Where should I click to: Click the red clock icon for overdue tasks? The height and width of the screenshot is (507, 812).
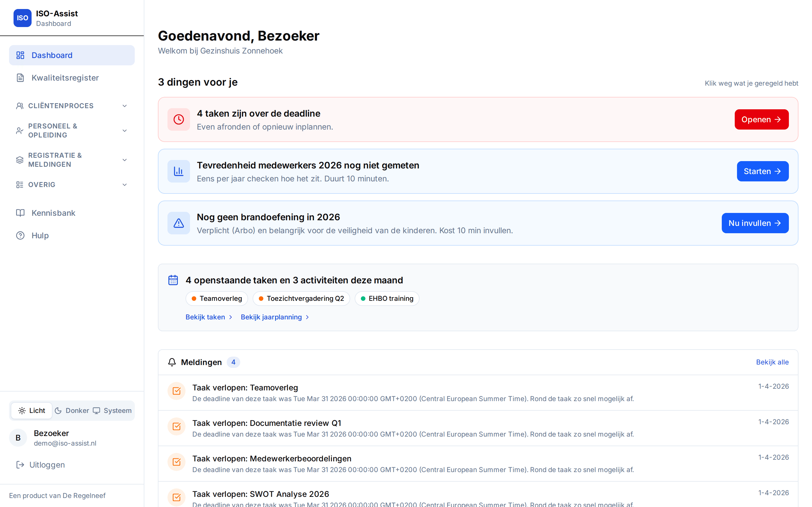pos(179,119)
